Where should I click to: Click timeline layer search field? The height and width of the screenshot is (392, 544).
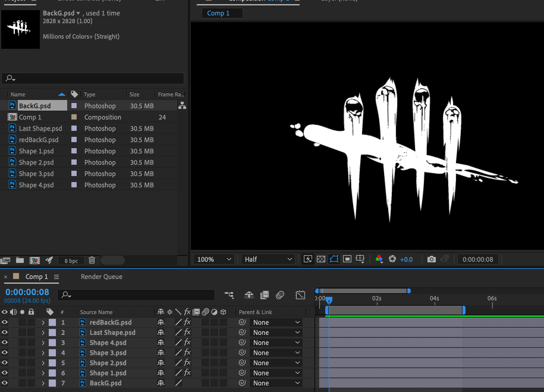[x=136, y=295]
